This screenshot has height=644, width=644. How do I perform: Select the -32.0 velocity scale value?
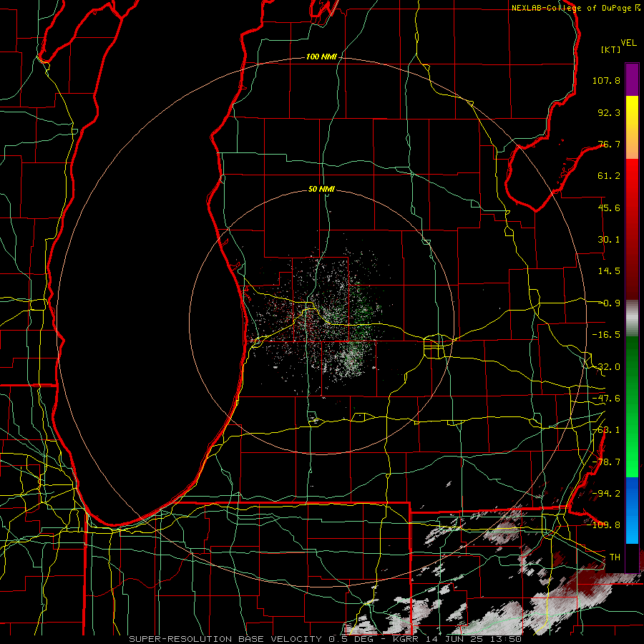[606, 367]
